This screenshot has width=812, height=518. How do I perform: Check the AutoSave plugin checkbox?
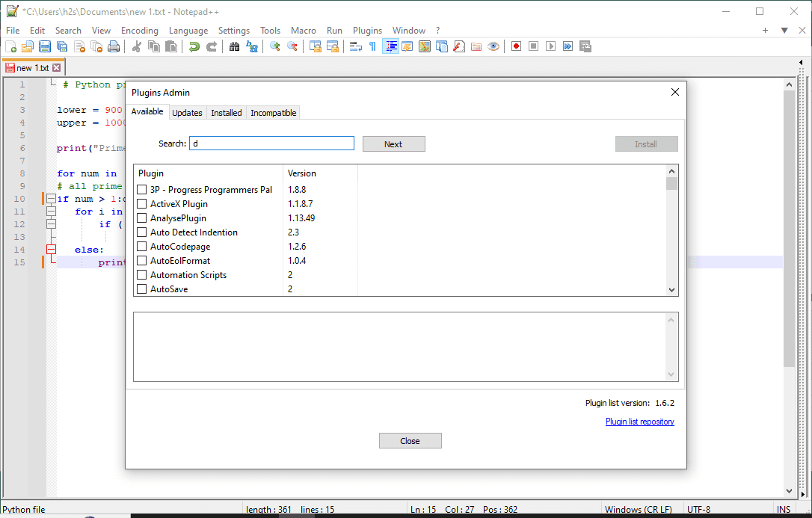pyautogui.click(x=141, y=289)
